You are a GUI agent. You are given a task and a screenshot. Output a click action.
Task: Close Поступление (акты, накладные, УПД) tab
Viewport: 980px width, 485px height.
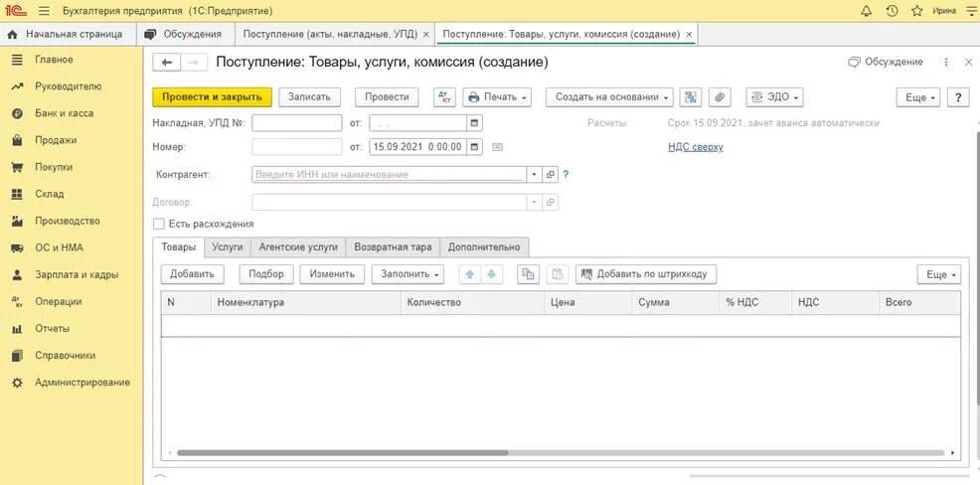coord(425,35)
